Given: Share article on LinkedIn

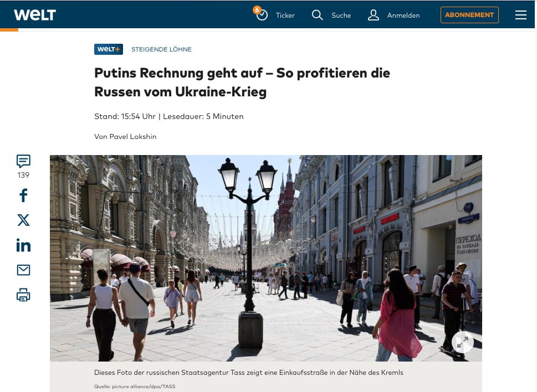Looking at the screenshot, I should pyautogui.click(x=23, y=245).
